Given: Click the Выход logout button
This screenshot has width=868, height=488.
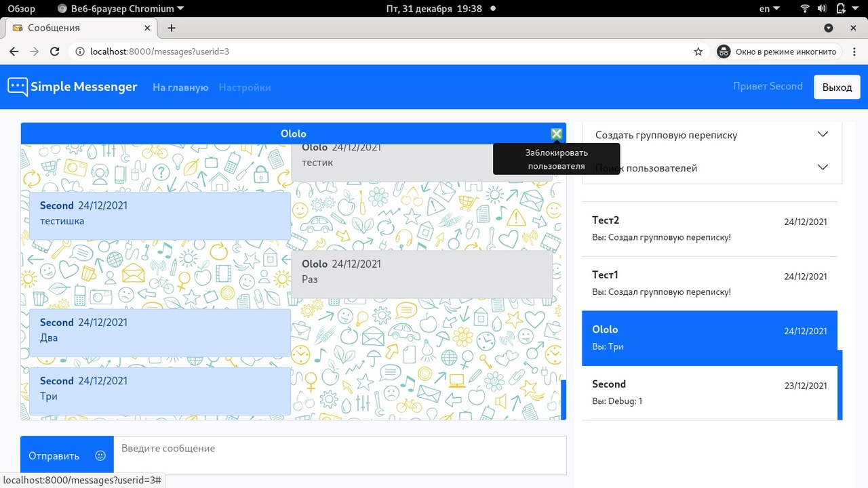Looking at the screenshot, I should [x=837, y=87].
